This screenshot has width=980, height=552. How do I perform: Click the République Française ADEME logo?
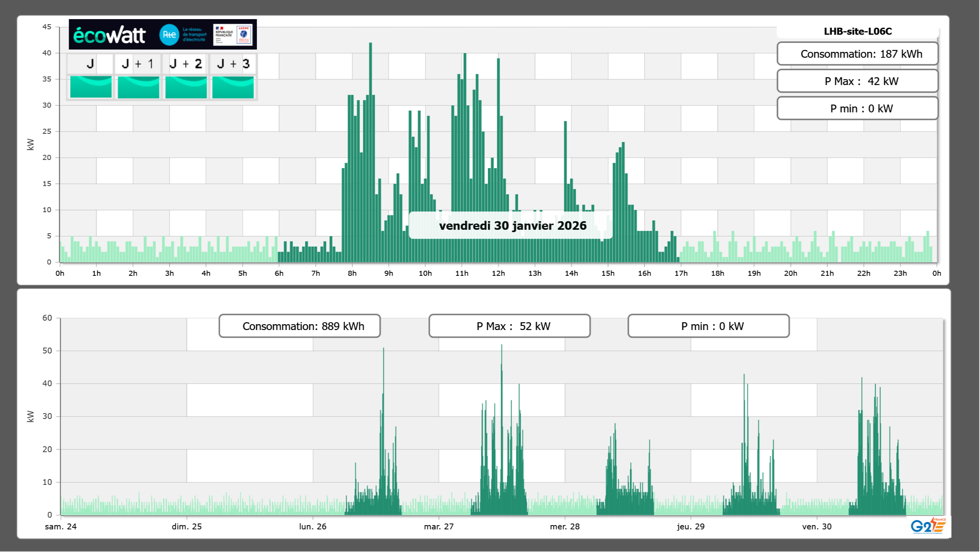(x=233, y=35)
